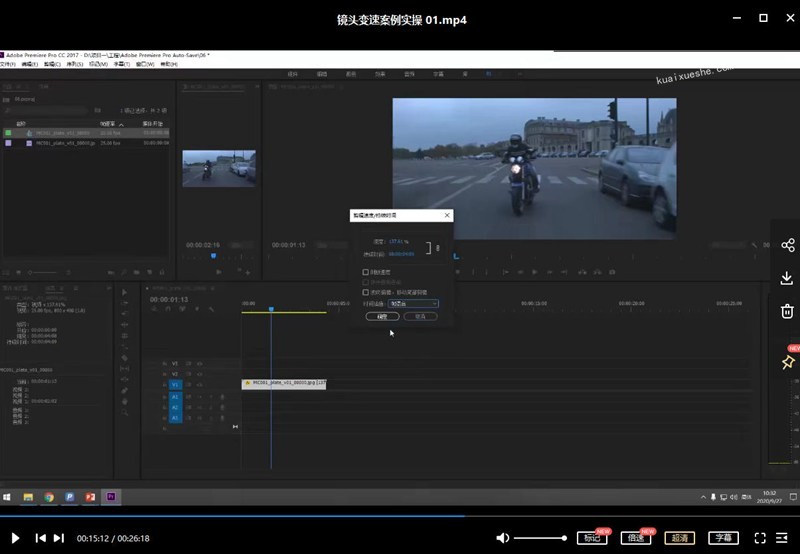Click the volume slider in player bar

540,538
